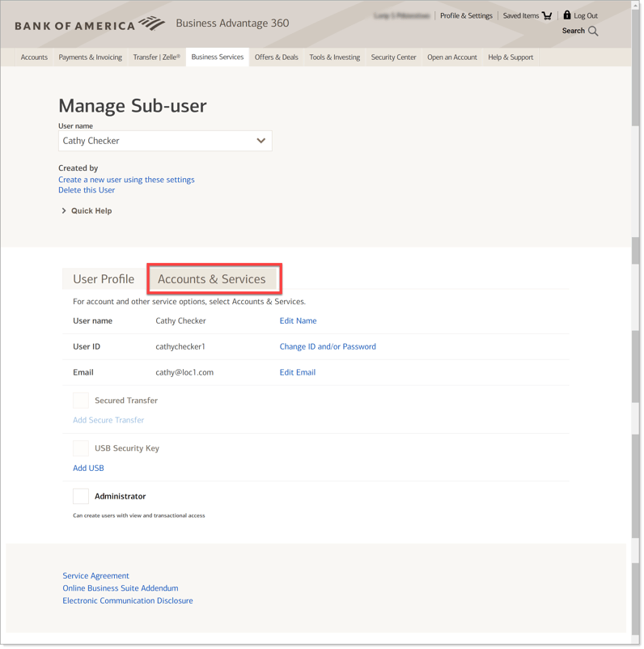
Task: Enable the Secured Transfer checkbox
Action: [80, 400]
